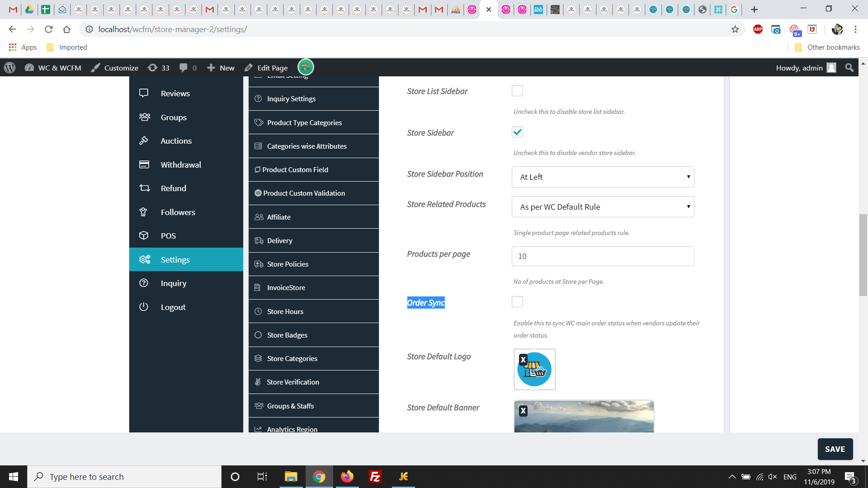This screenshot has width=868, height=488.
Task: Open the Categories wise Attributes tab
Action: pos(314,146)
